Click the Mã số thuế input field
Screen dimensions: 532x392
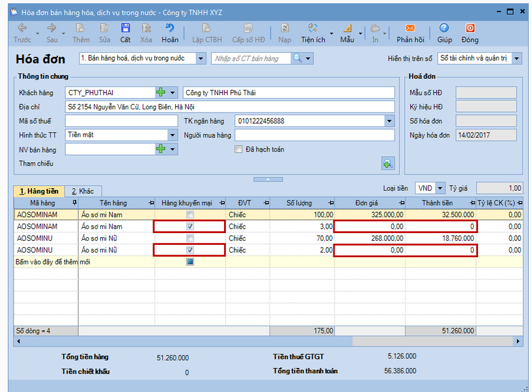click(122, 121)
